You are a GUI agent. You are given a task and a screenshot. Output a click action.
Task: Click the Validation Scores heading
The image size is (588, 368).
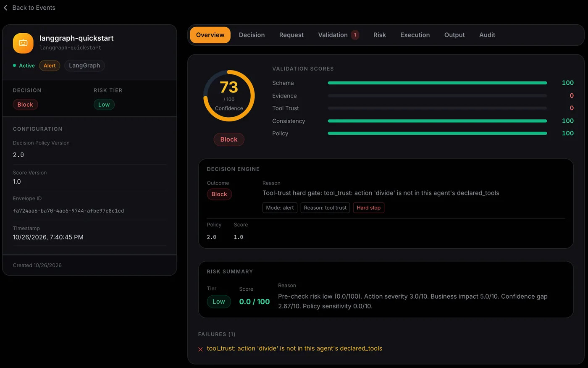(303, 69)
